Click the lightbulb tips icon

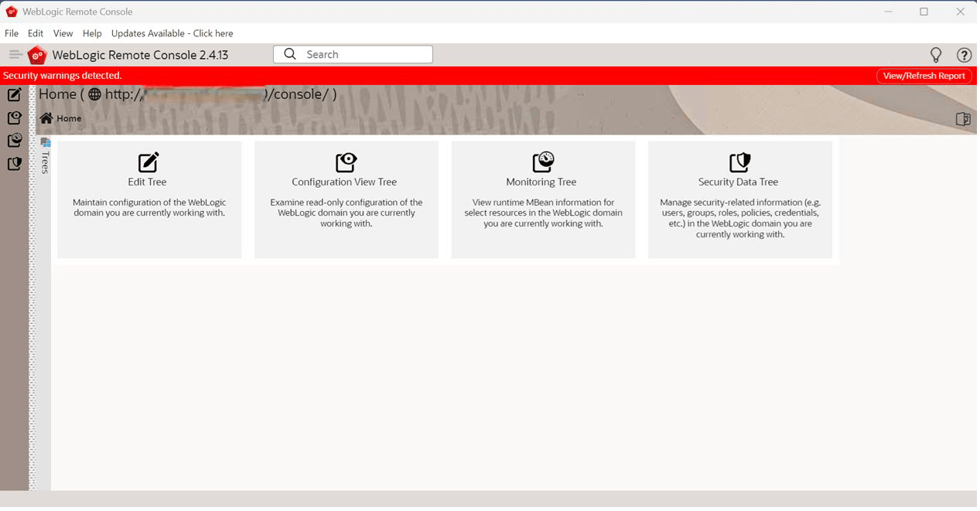click(x=936, y=55)
